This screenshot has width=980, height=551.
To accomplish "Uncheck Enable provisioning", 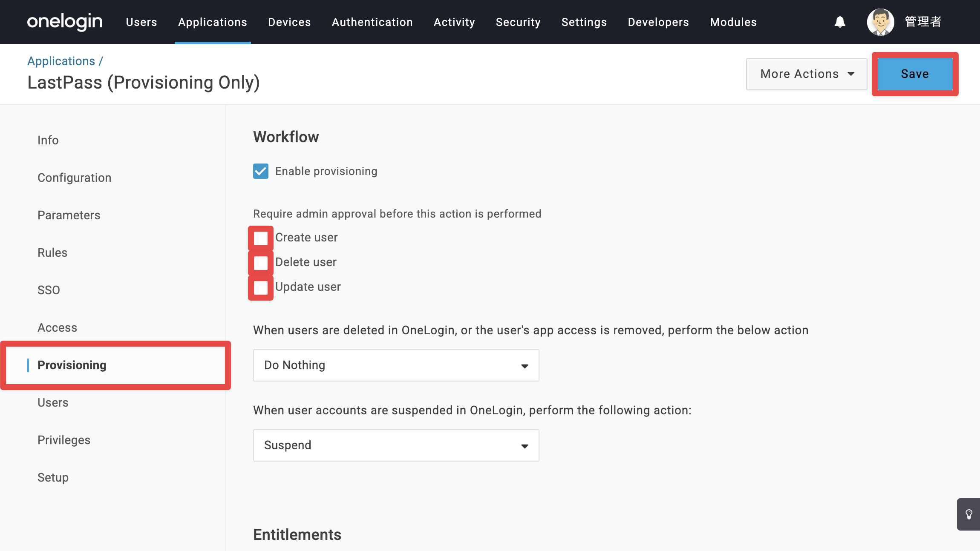I will pyautogui.click(x=261, y=171).
